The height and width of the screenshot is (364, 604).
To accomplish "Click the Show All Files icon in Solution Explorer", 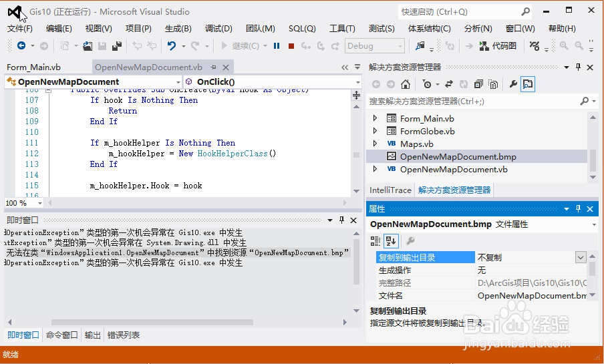I will tap(493, 84).
